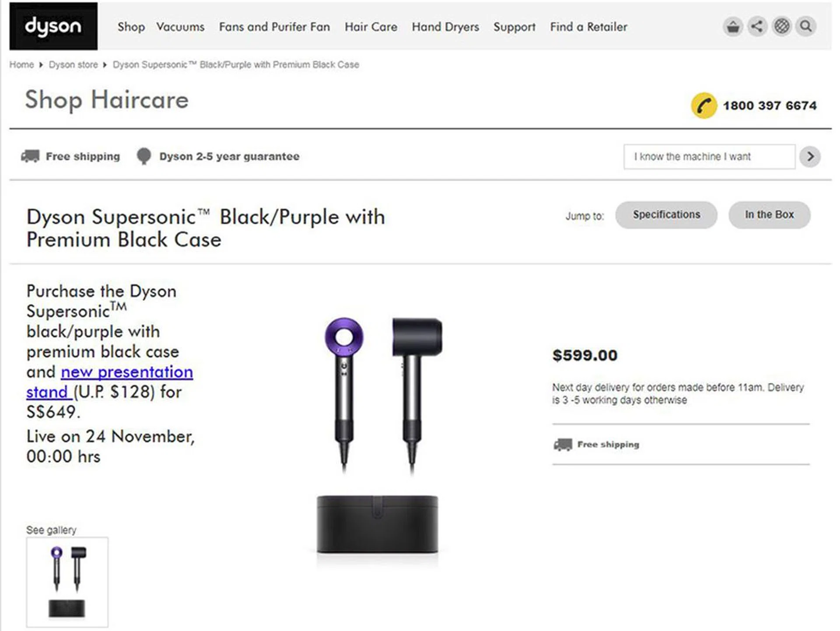Click the 'I know the machine I want' field
Screen dimensions: 840x631
[709, 157]
